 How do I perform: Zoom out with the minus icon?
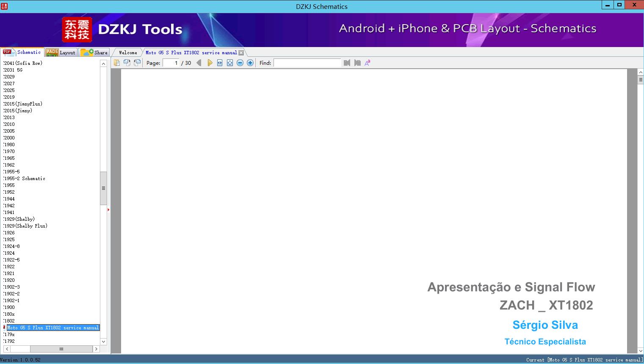(x=240, y=63)
